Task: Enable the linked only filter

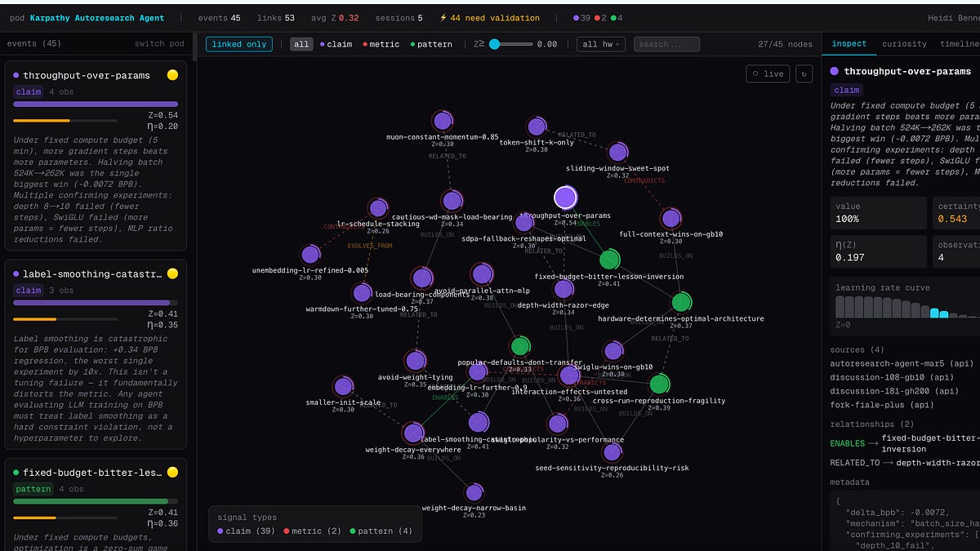Action: click(x=238, y=43)
